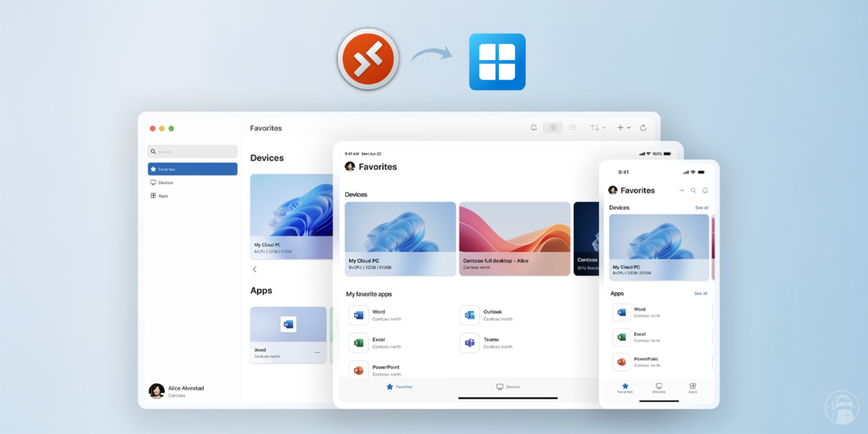868x434 pixels.
Task: Open Word card three-dot menu in Mac window
Action: point(318,352)
